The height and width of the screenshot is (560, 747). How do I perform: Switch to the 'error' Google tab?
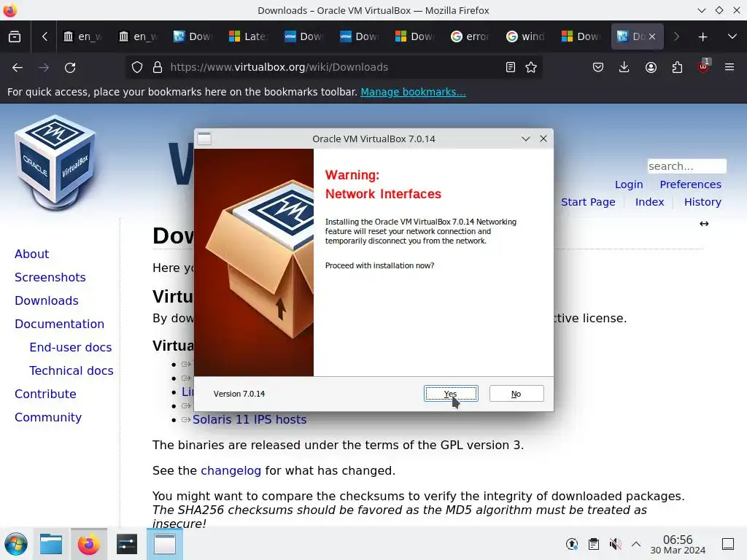tap(471, 36)
